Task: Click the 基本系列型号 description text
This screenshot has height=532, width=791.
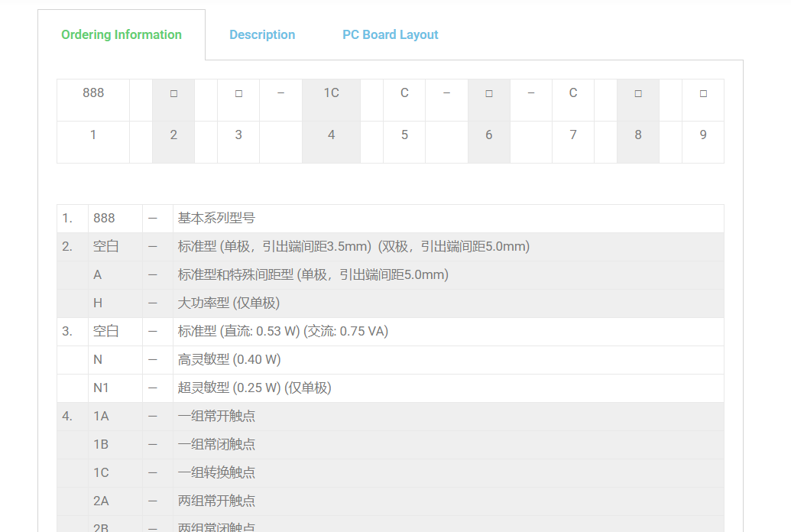Action: click(216, 219)
